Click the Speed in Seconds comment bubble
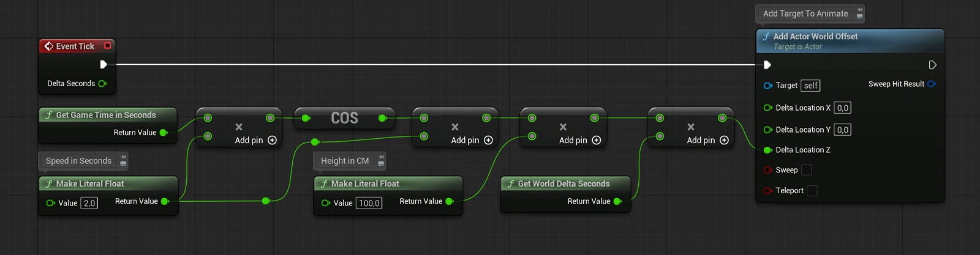This screenshot has height=255, width=980. tap(78, 161)
